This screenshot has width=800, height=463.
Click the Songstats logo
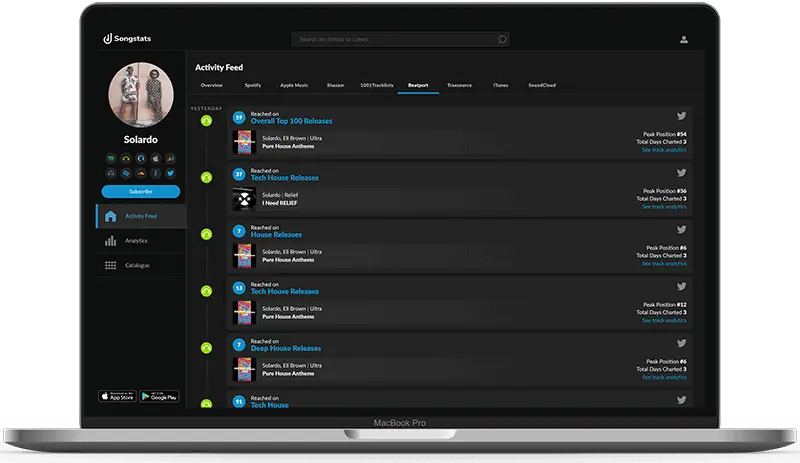coord(127,39)
